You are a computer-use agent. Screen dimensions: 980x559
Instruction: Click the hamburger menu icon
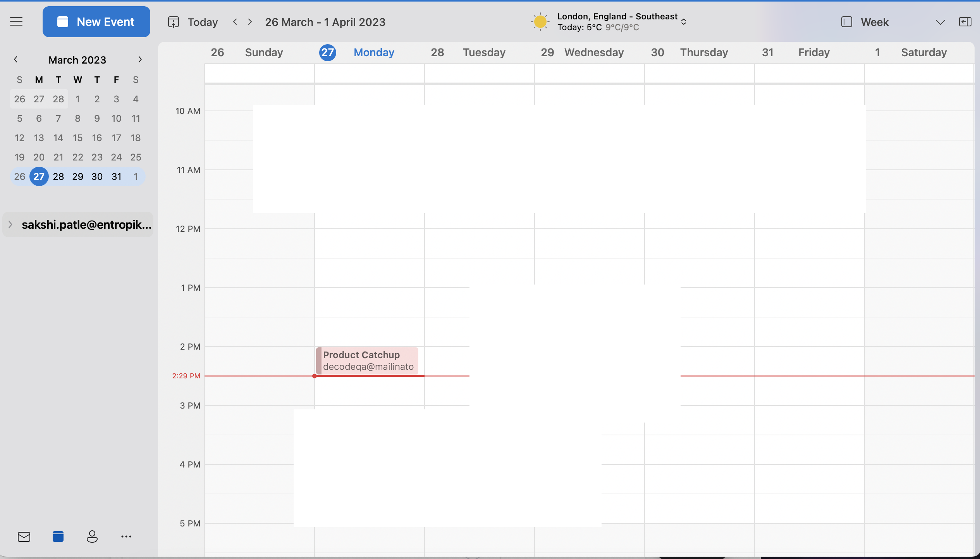[x=16, y=22]
